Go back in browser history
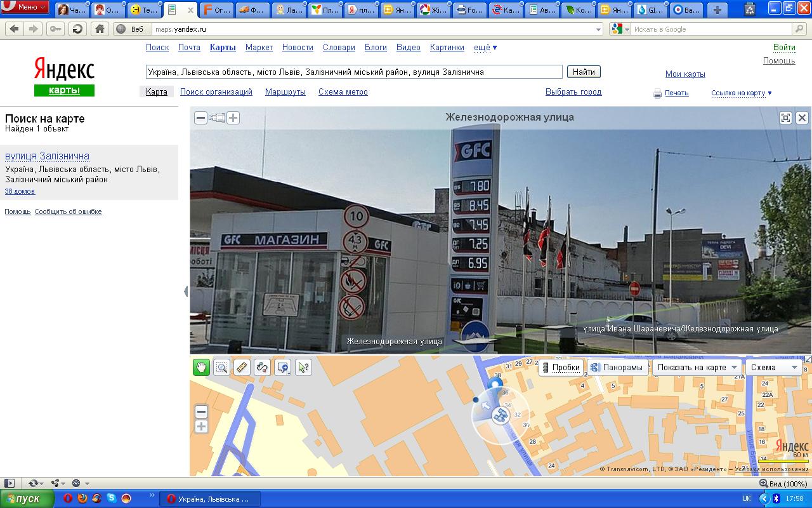Viewport: 812px width, 508px height. point(14,29)
